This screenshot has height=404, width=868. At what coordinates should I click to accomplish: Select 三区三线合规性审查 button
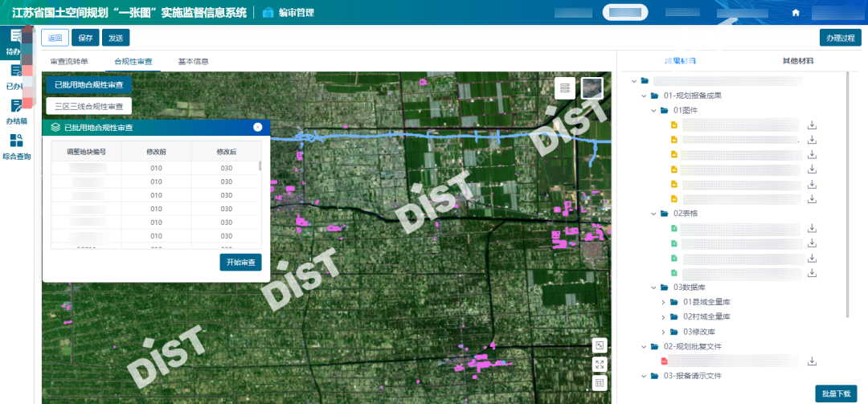pyautogui.click(x=88, y=106)
